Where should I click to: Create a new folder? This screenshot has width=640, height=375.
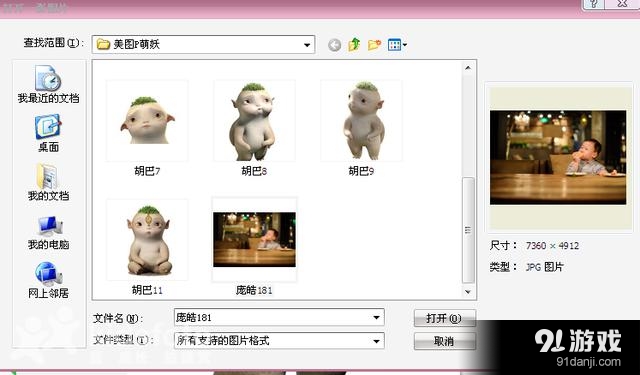click(374, 44)
